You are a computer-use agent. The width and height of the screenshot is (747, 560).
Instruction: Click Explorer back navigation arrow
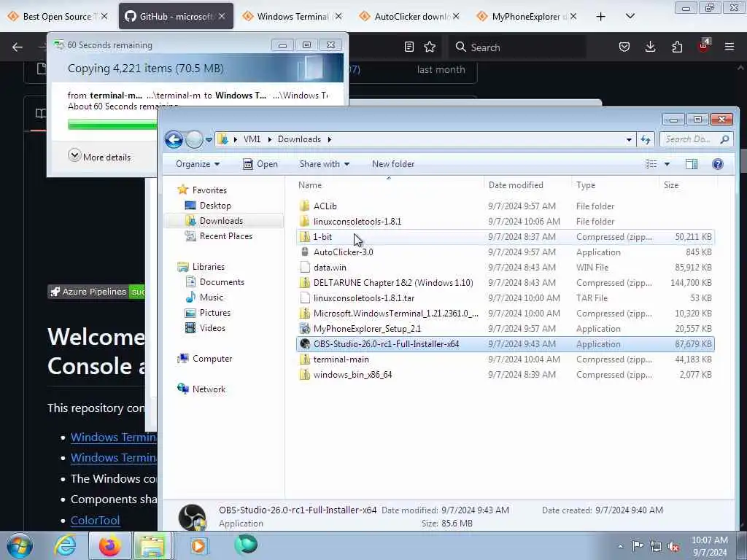174,139
